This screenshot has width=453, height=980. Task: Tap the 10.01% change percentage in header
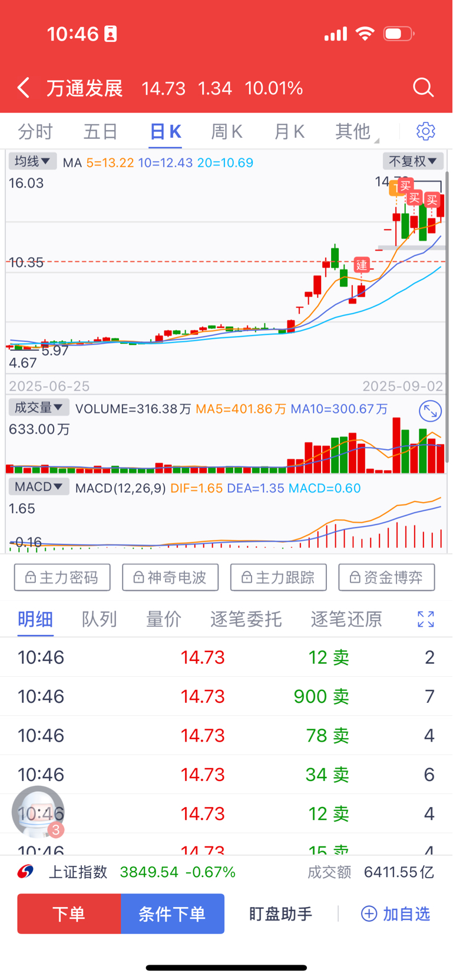point(274,88)
